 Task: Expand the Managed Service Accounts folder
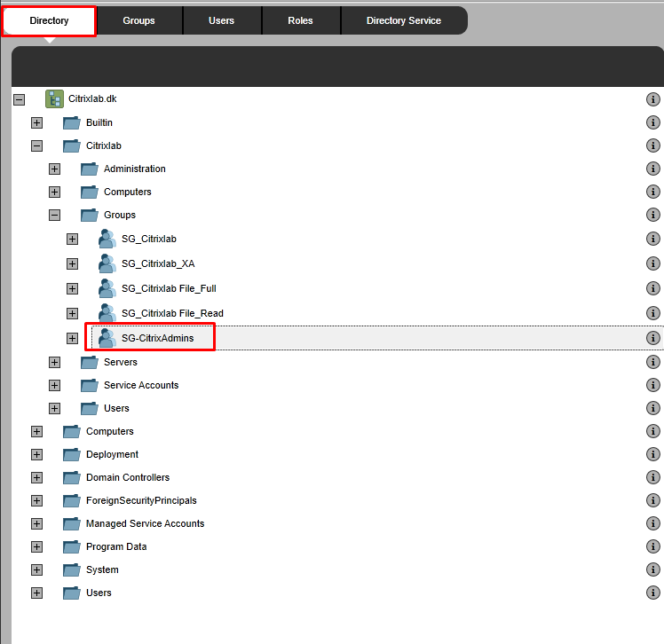(37, 524)
